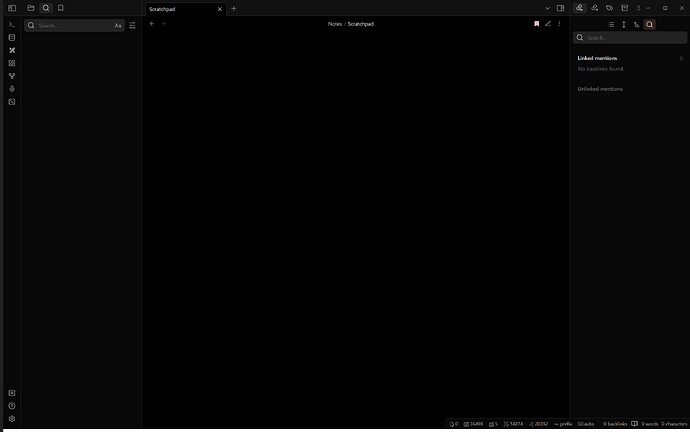Click the vertical dots drag handle near window controls
The width and height of the screenshot is (690, 432).
pyautogui.click(x=638, y=8)
